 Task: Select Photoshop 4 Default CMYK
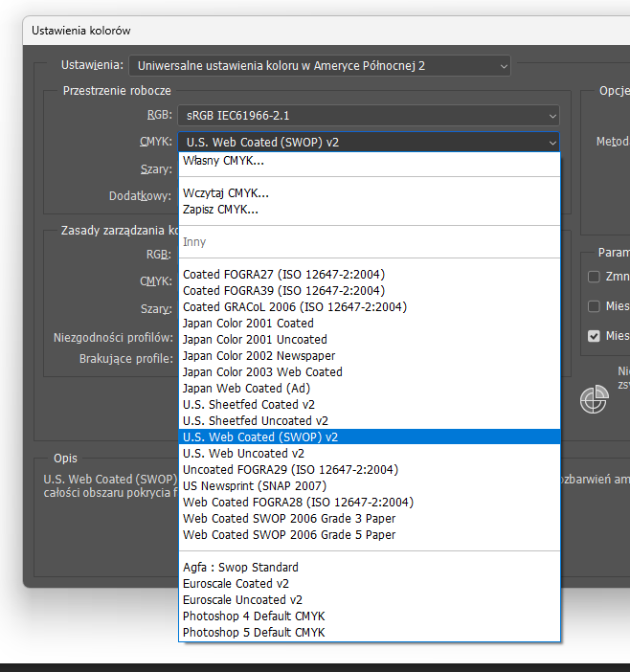click(x=370, y=616)
